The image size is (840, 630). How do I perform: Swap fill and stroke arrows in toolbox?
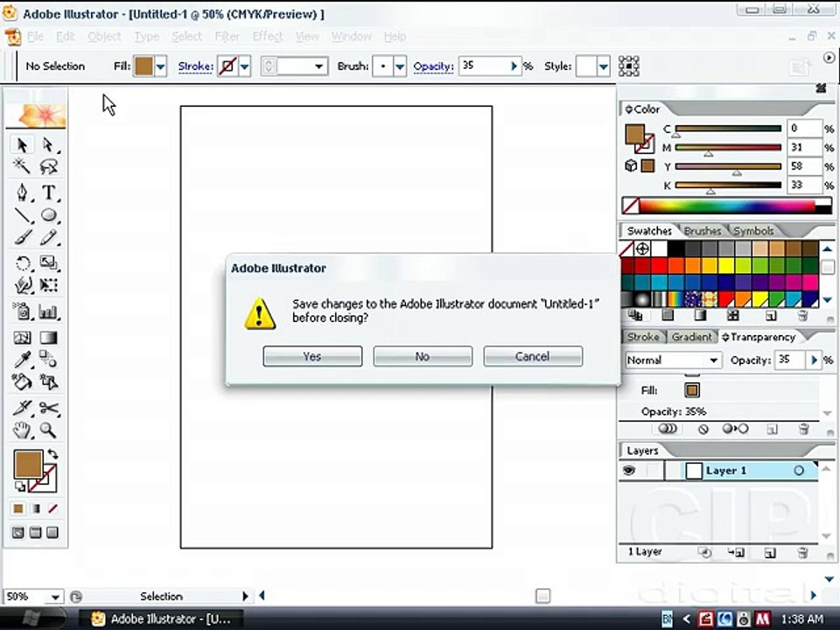(52, 454)
